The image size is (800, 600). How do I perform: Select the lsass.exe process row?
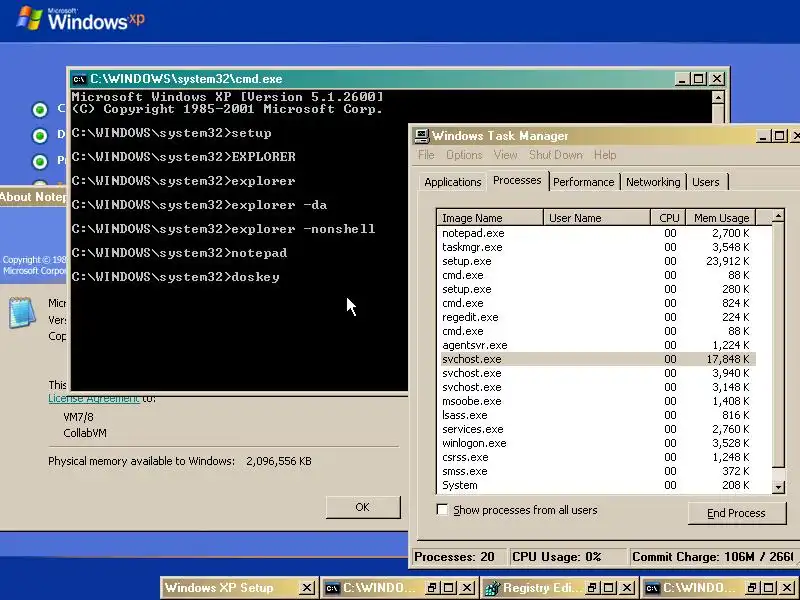pyautogui.click(x=596, y=415)
